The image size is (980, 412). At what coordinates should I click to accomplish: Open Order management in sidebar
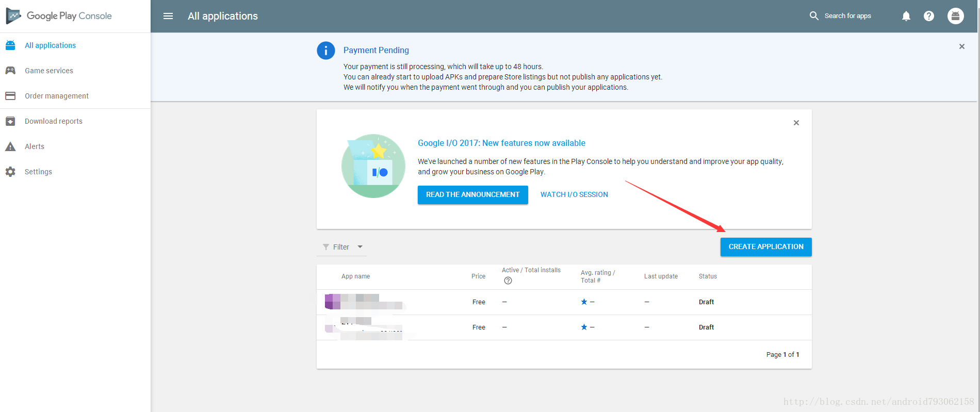pos(57,96)
